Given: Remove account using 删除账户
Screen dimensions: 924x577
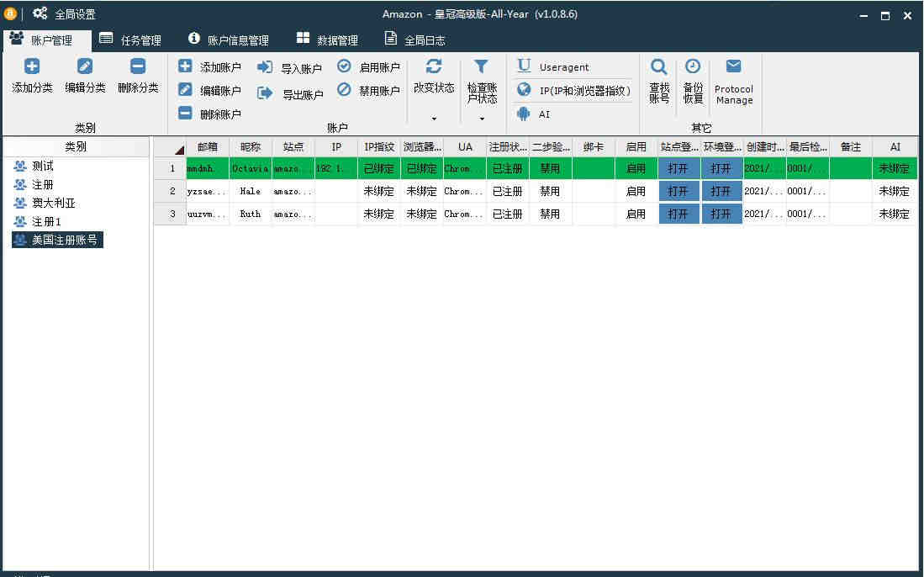Looking at the screenshot, I should coord(210,114).
